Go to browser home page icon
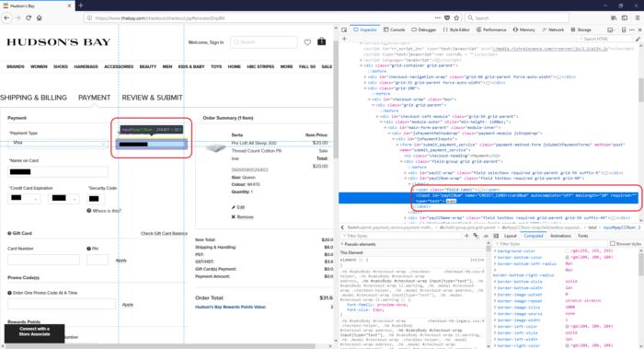 39,17
